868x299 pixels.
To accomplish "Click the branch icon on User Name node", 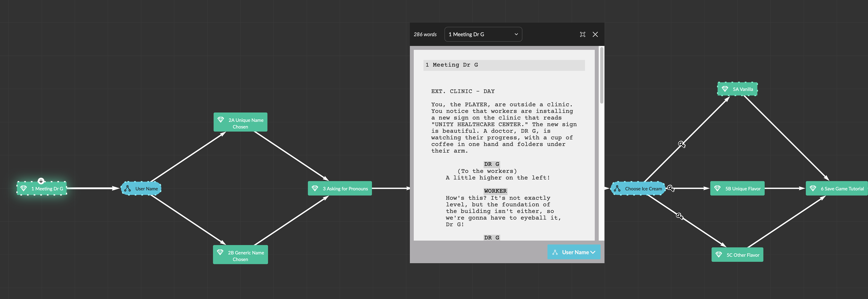I will (127, 188).
